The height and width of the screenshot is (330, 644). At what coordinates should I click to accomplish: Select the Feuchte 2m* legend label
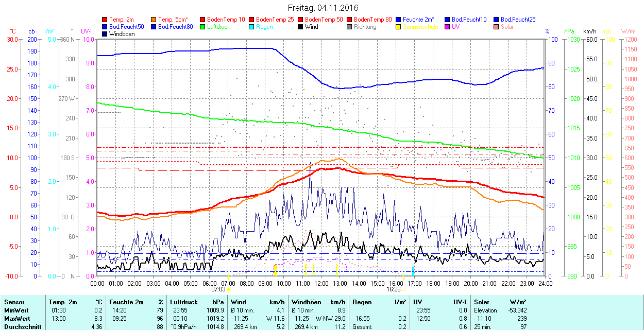coord(418,20)
